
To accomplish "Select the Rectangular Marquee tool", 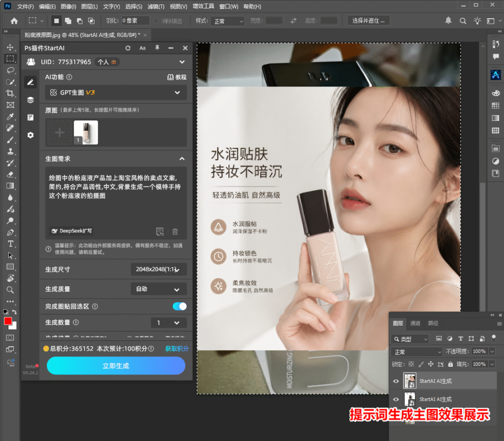I will point(10,59).
